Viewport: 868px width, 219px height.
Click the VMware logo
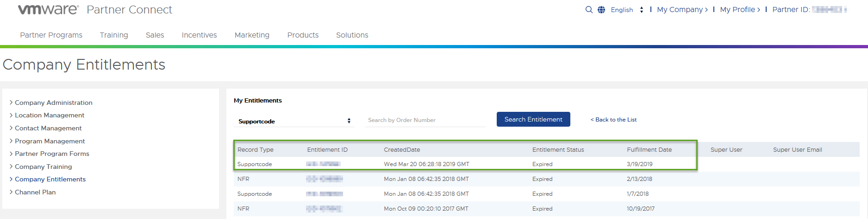click(48, 9)
